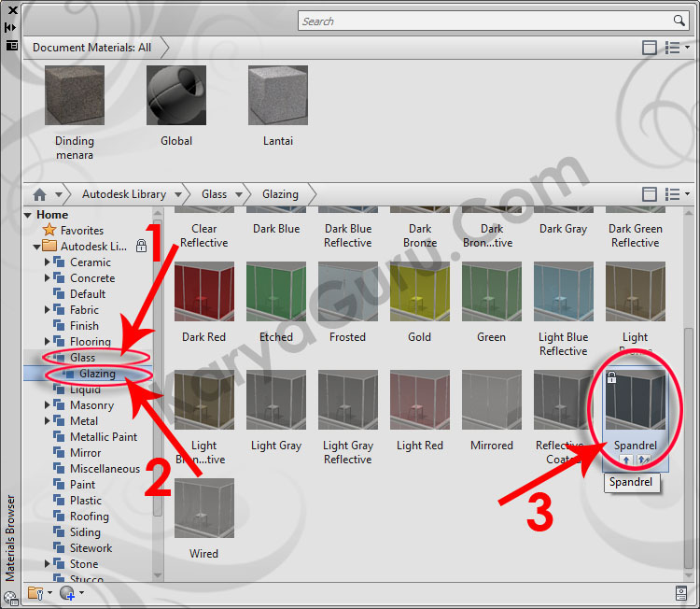
Task: Click the add-to-document arrow under Spandrel
Action: pyautogui.click(x=627, y=460)
